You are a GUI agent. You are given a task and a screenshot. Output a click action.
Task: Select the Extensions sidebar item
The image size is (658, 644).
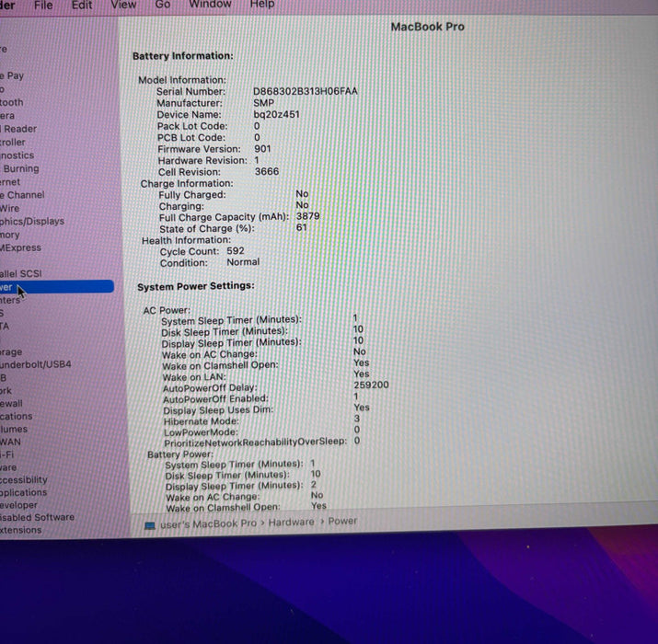coord(21,530)
